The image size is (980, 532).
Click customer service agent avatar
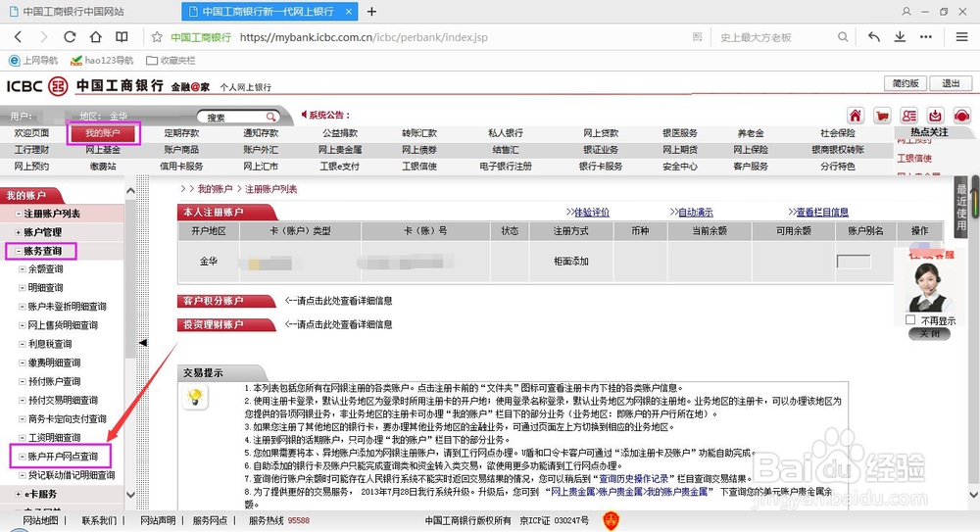coord(929,287)
